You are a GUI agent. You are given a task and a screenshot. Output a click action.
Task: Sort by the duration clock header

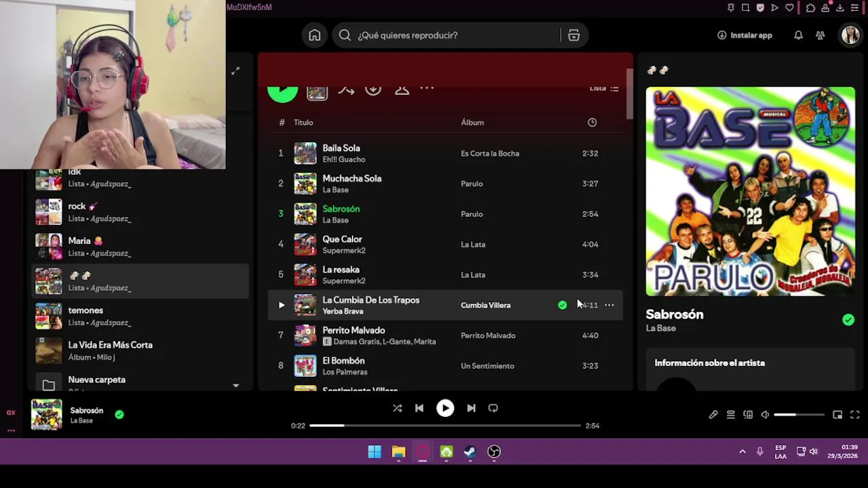click(x=592, y=123)
